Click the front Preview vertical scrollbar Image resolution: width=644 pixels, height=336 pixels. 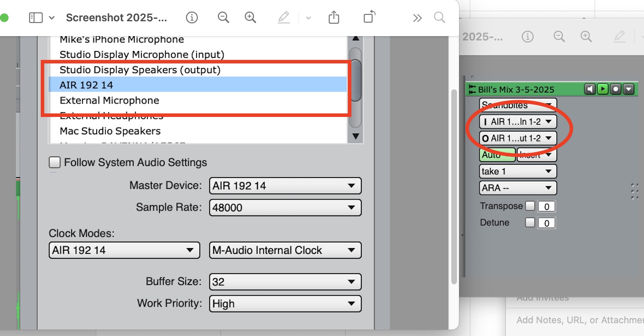[454, 187]
